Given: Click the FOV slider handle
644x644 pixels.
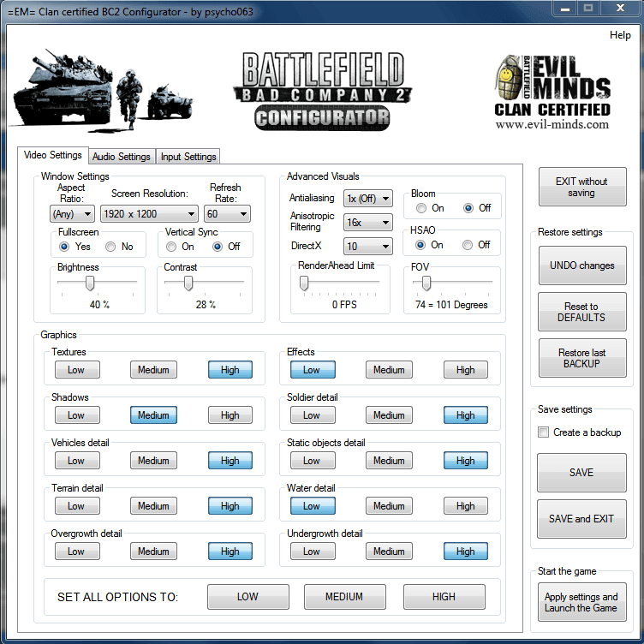Looking at the screenshot, I should tap(426, 283).
